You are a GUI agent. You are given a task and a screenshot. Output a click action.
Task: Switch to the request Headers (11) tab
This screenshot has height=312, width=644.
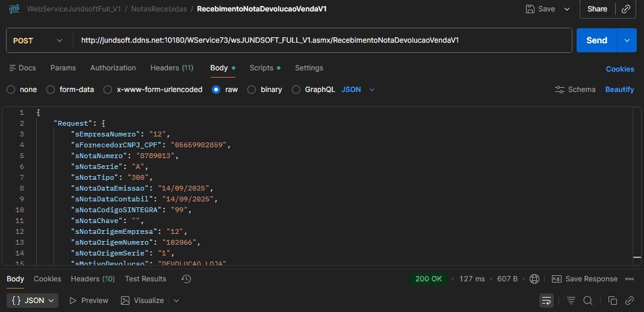(x=172, y=68)
